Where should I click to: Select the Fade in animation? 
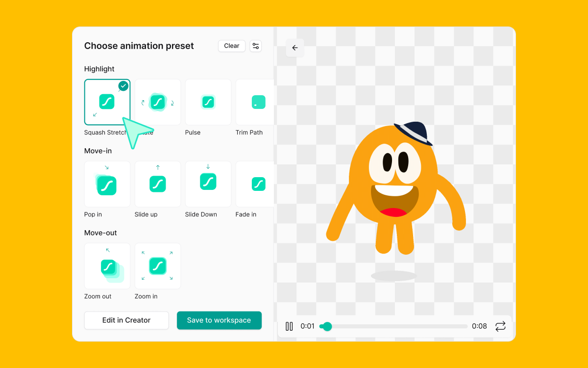point(255,184)
